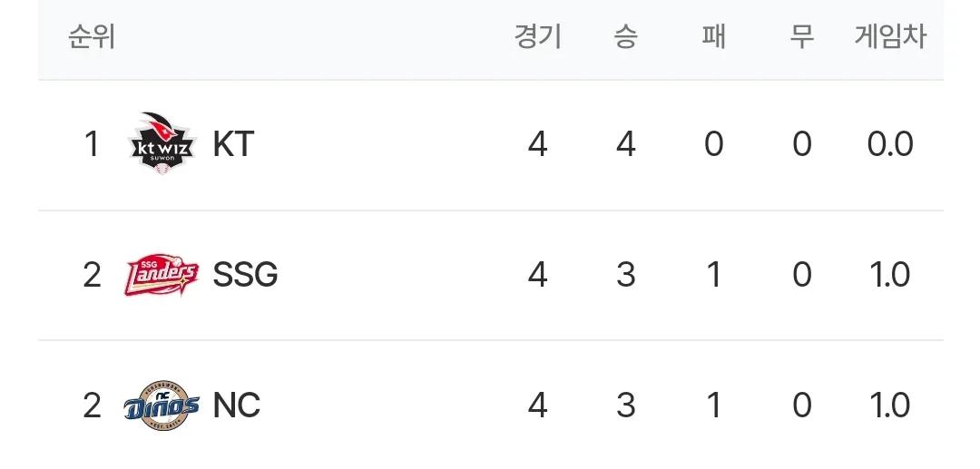Sort by the 경기 column header
This screenshot has width=980, height=469.
[x=538, y=37]
